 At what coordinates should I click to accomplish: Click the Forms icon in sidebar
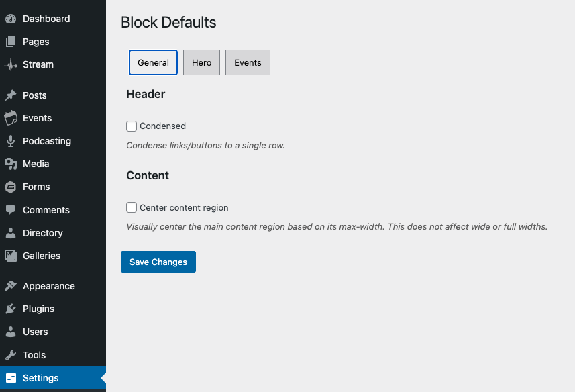tap(10, 187)
